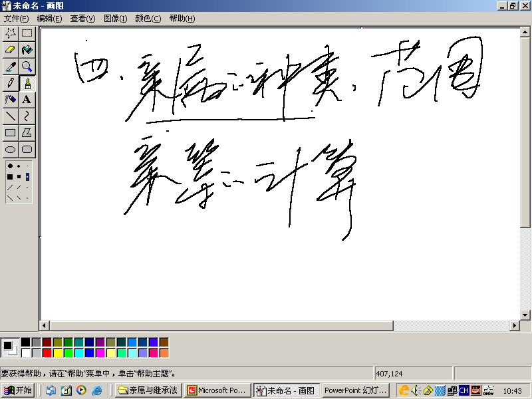Viewport: 532px width, 399px height.
Task: Select the Curve tool
Action: (x=27, y=116)
